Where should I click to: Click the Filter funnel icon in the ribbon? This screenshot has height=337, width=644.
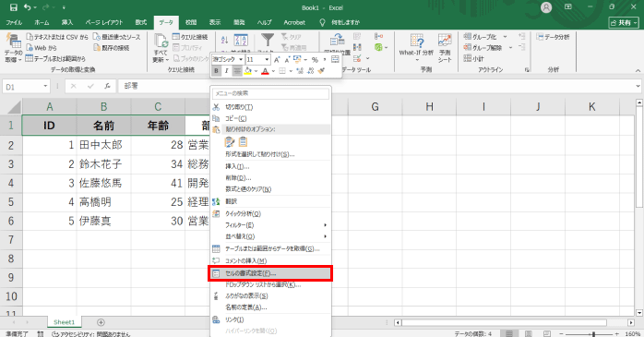pyautogui.click(x=268, y=40)
